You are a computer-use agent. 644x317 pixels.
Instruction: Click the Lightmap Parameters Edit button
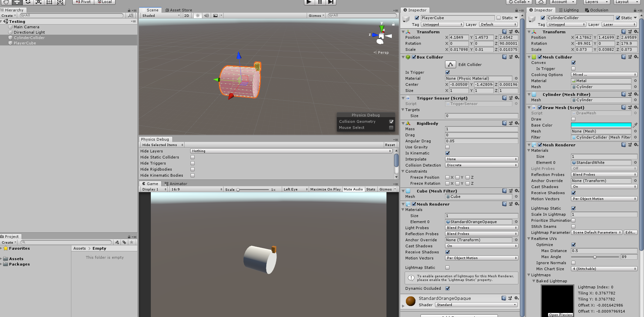tap(630, 233)
